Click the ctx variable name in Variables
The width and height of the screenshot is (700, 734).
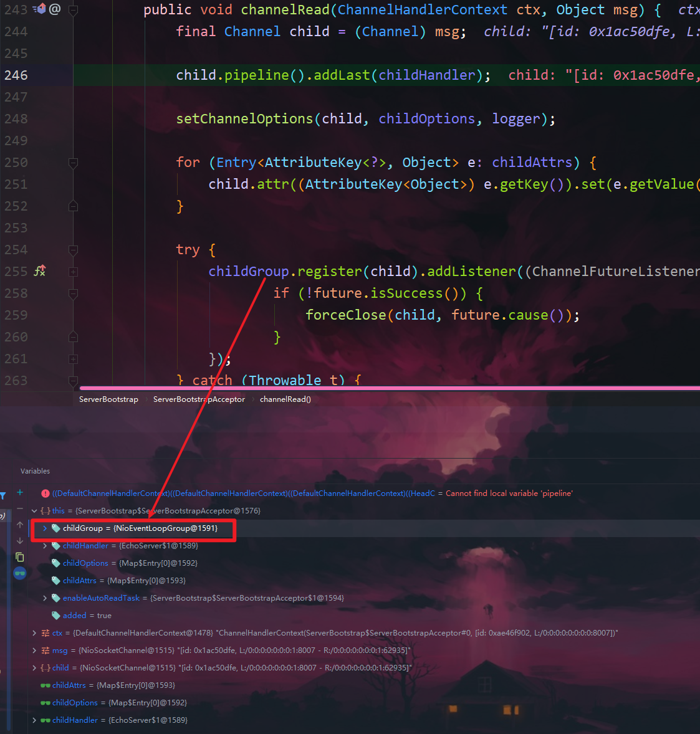[x=57, y=633]
